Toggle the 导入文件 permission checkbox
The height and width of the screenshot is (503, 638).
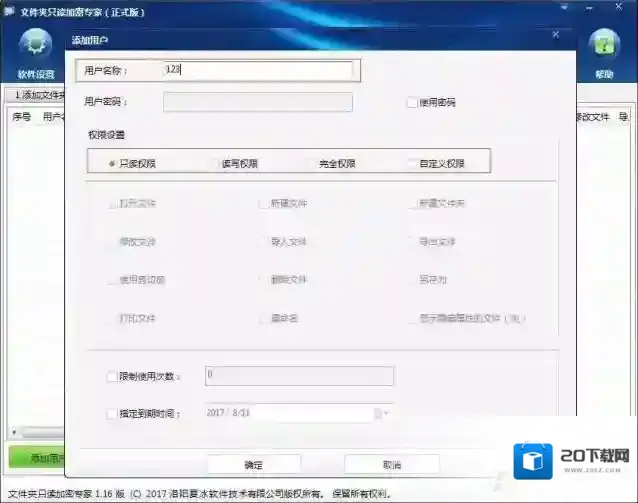coord(263,242)
